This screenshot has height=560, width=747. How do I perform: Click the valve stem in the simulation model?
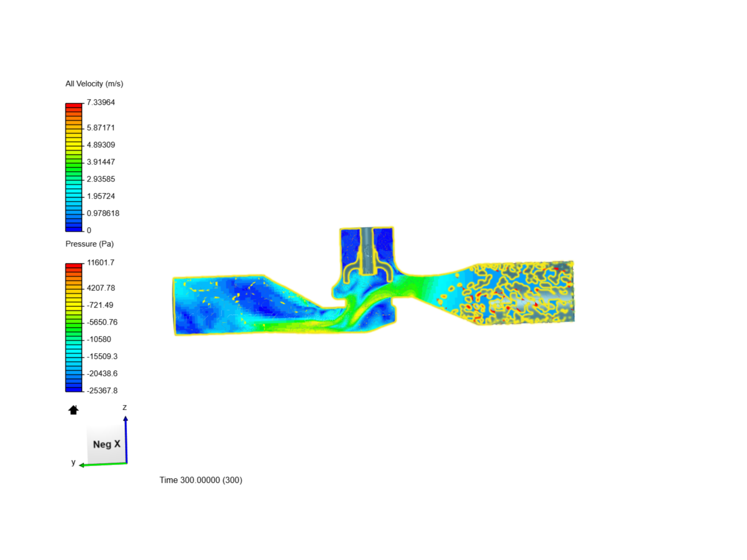tap(367, 250)
